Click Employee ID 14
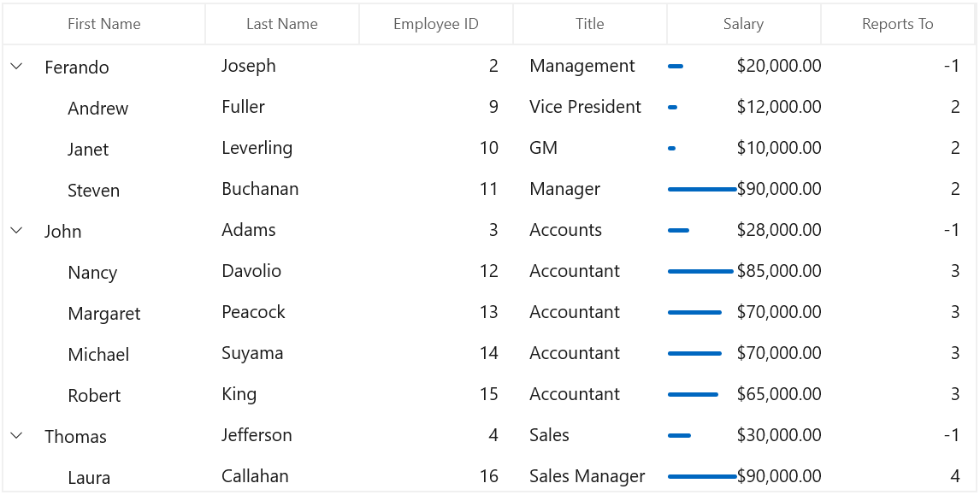980x495 pixels. click(x=489, y=353)
